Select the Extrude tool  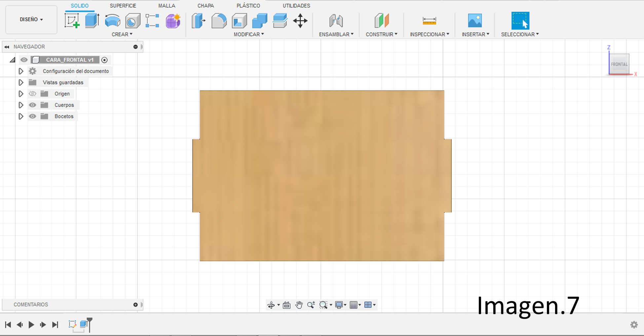92,20
